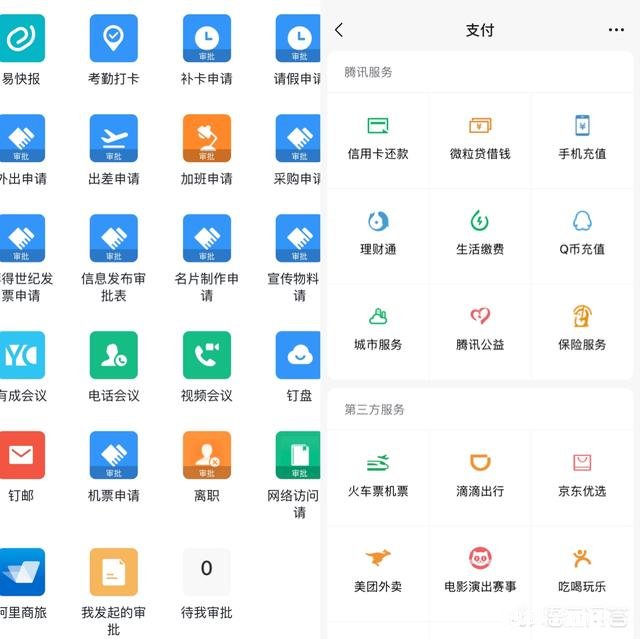The image size is (640, 639).
Task: Open 补卡申请 approval form
Action: (207, 38)
